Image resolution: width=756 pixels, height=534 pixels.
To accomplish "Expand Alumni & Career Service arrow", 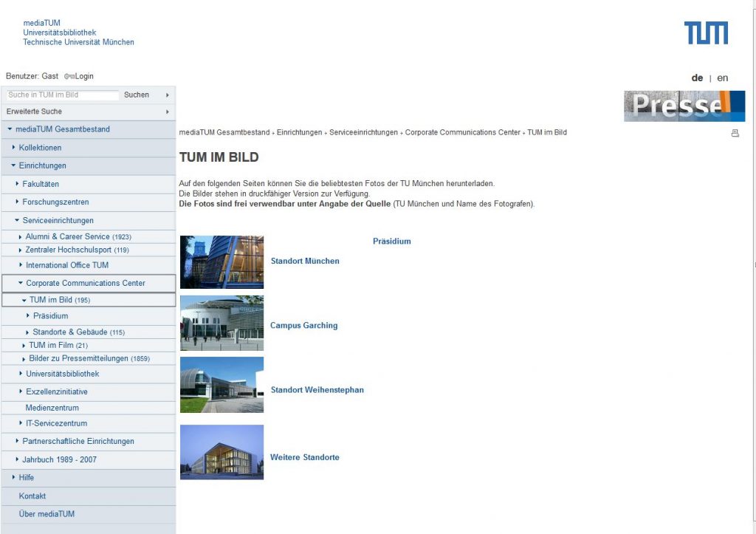I will 20,237.
